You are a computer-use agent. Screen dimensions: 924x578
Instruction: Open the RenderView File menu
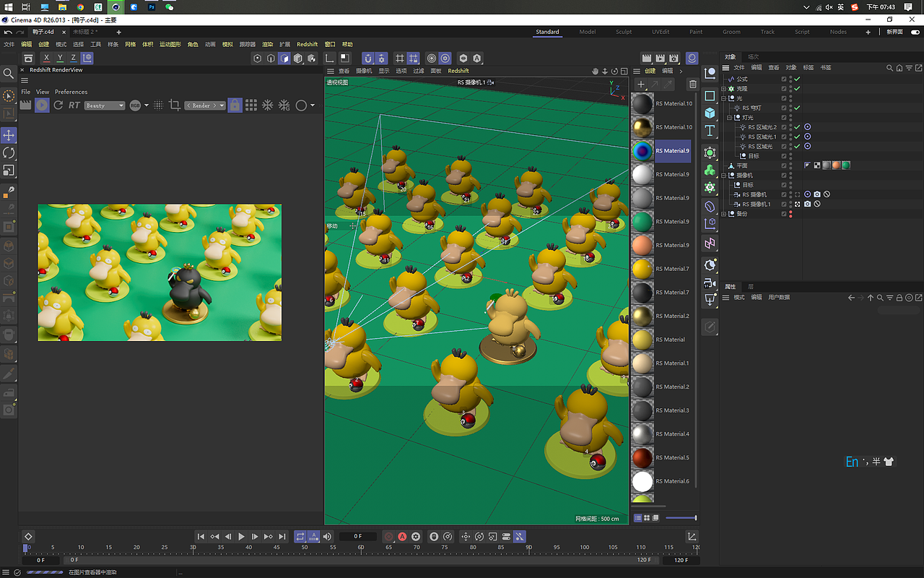[x=26, y=92]
